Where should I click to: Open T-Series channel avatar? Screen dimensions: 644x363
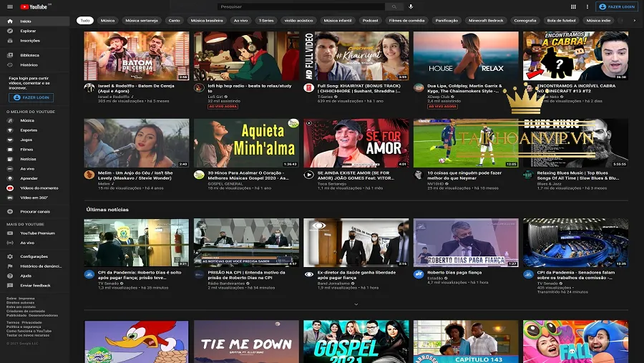click(309, 87)
